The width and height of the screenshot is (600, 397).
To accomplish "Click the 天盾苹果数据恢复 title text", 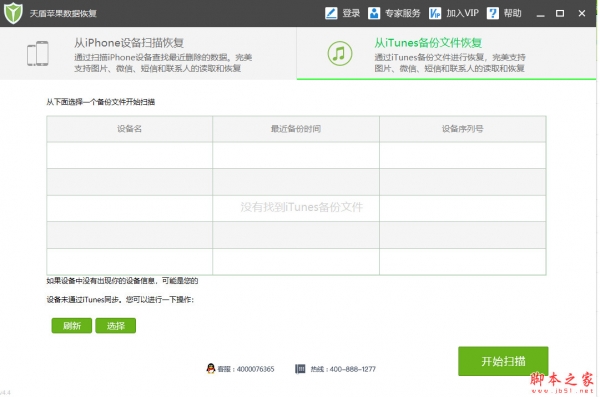I will [x=63, y=13].
